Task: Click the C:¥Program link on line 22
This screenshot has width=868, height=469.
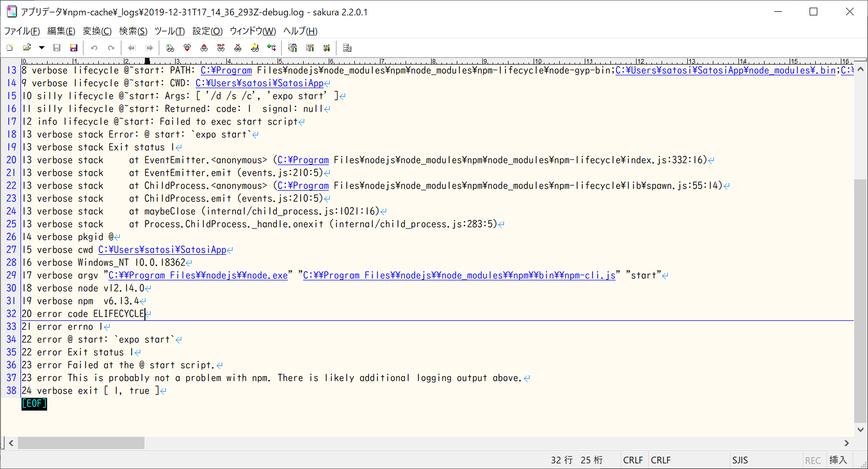Action: [303, 186]
